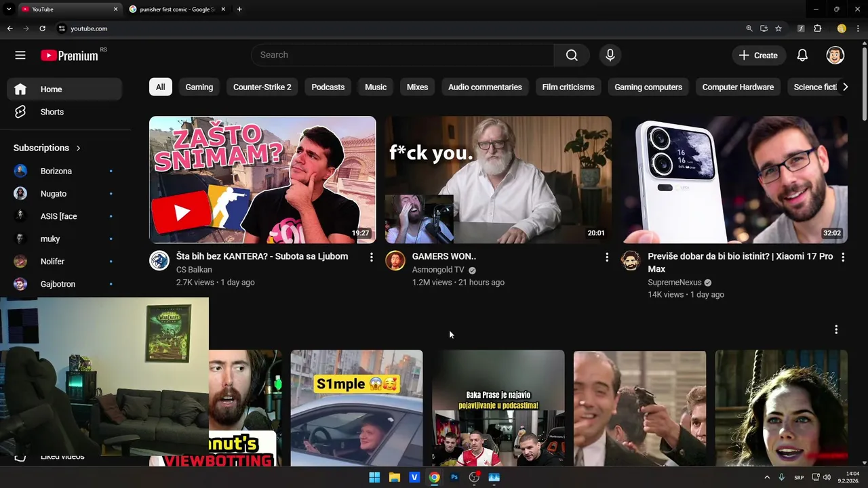Viewport: 868px width, 488px height.
Task: Open the notifications bell
Action: (802, 56)
